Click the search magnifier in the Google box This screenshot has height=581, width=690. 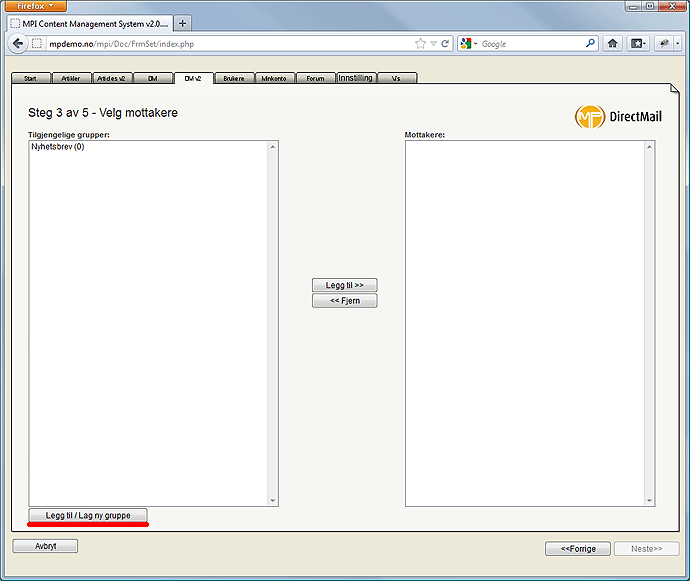tap(590, 43)
